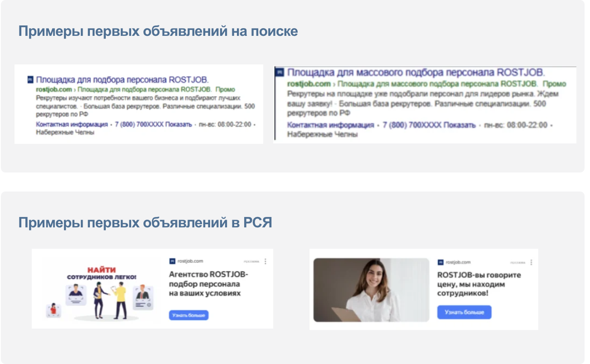Click the Реклама label on the вы говорите цену banner
Screen dimensions: 590x364
[518, 263]
